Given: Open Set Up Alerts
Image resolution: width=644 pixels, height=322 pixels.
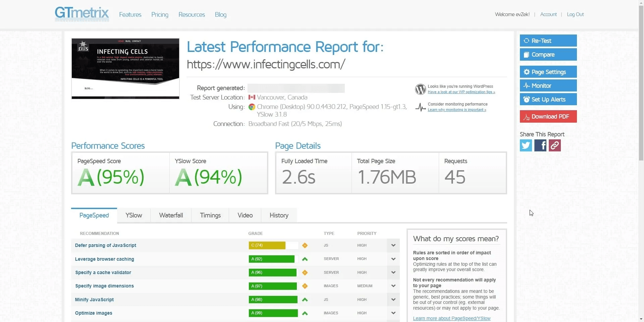Looking at the screenshot, I should [x=548, y=99].
